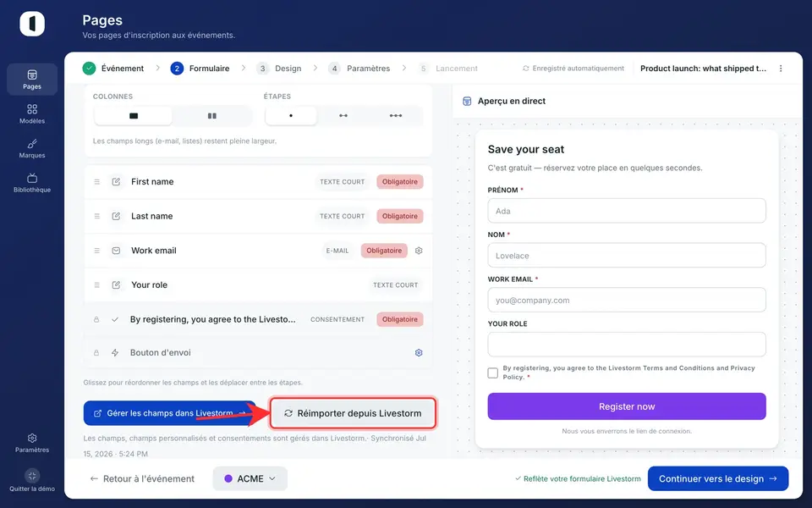812x508 pixels.
Task: Click the edit icon on First name row
Action: point(116,182)
